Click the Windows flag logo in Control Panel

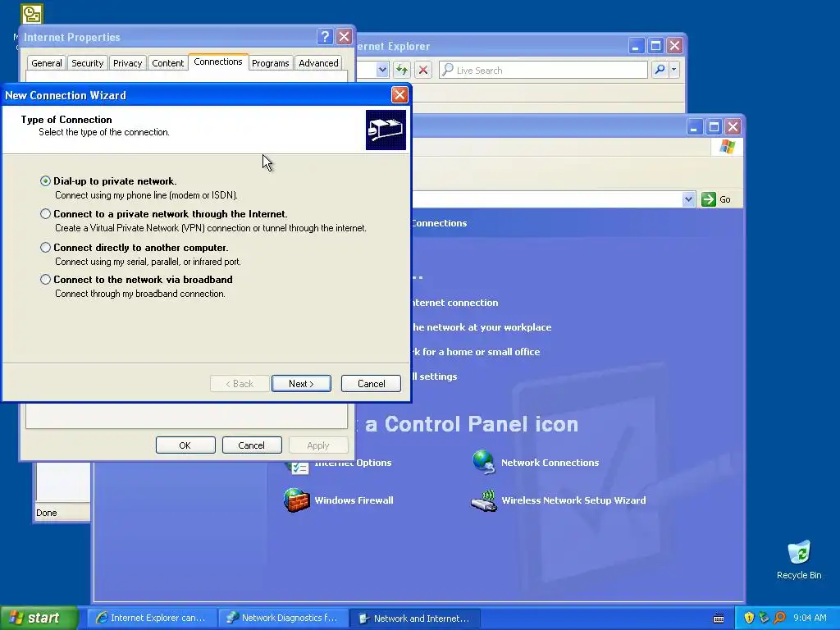(x=728, y=146)
